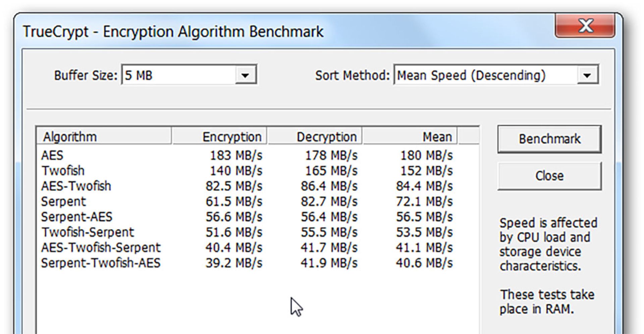Click the 178 MB/s decryption value
This screenshot has width=644, height=334.
point(331,155)
